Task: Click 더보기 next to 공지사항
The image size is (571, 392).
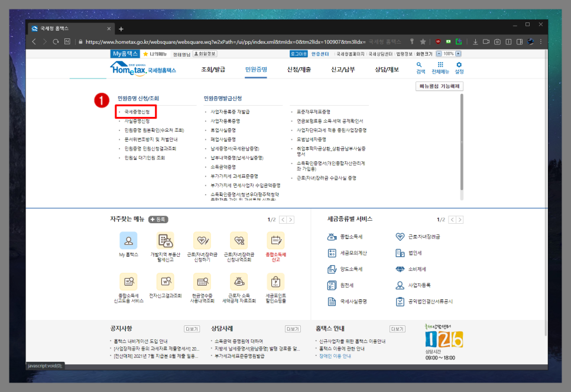Action: (x=192, y=329)
